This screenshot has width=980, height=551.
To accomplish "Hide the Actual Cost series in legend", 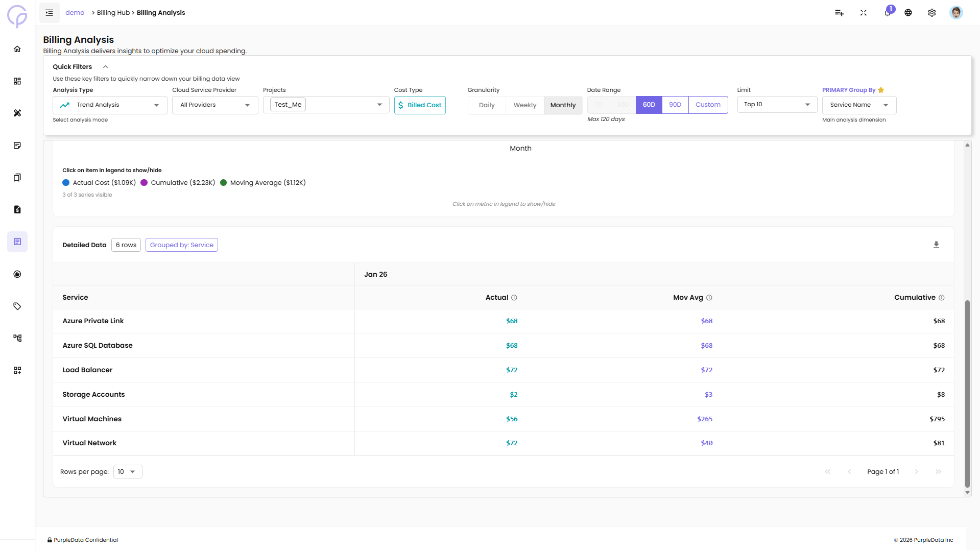I will click(99, 183).
